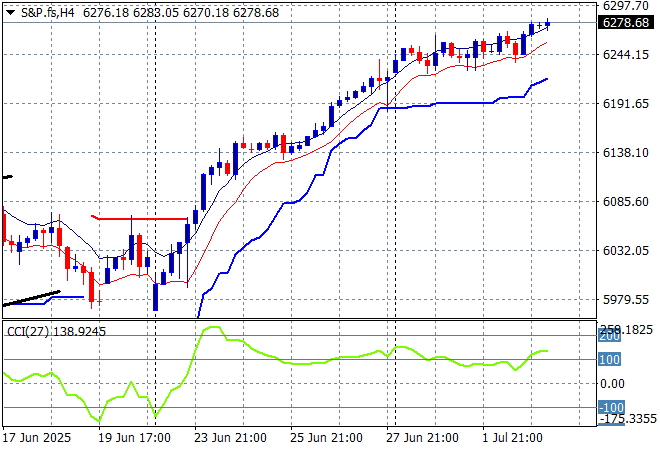Click the 27 Jun 21:00 time label
Viewport: 660px width, 450px height.
click(x=424, y=438)
